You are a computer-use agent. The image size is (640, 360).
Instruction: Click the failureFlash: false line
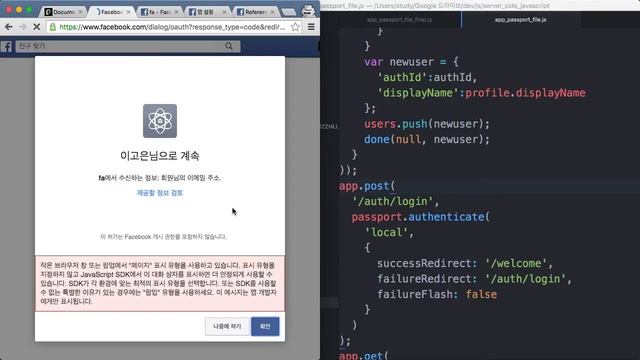tap(437, 295)
